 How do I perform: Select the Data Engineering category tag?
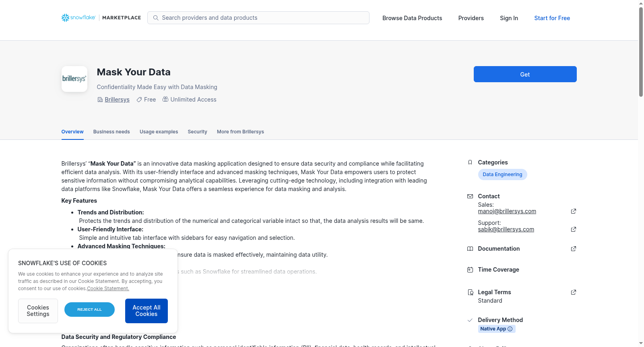click(502, 175)
